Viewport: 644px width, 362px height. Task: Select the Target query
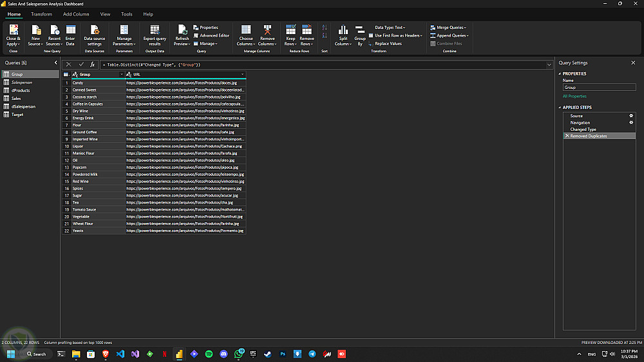(30, 115)
